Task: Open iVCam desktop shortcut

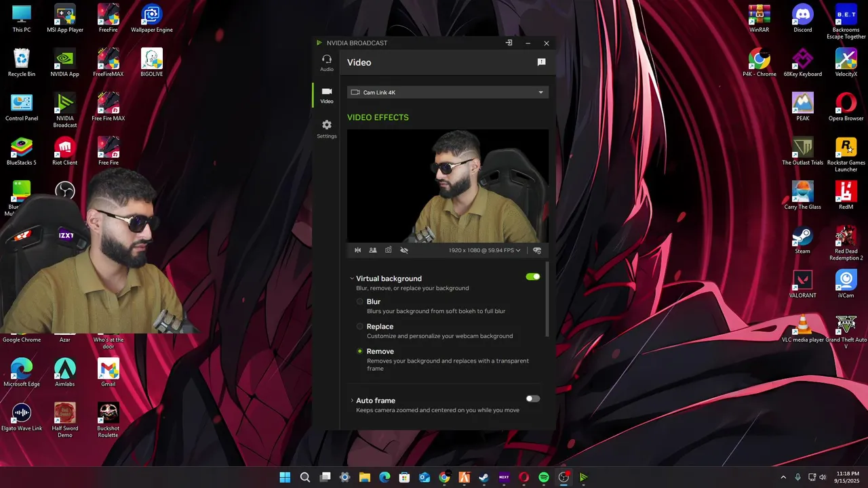Action: (846, 284)
